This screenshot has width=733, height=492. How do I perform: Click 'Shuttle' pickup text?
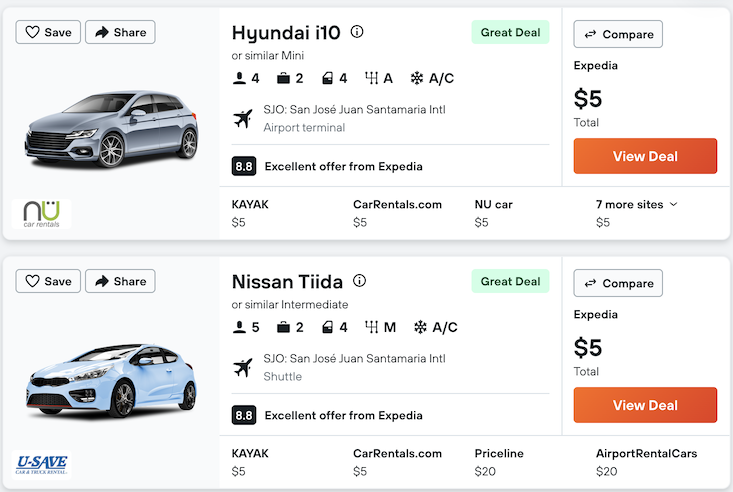(x=282, y=376)
